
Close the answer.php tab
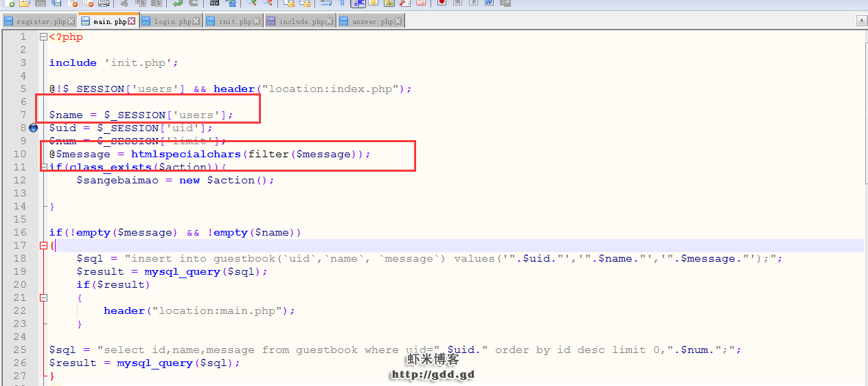[399, 22]
